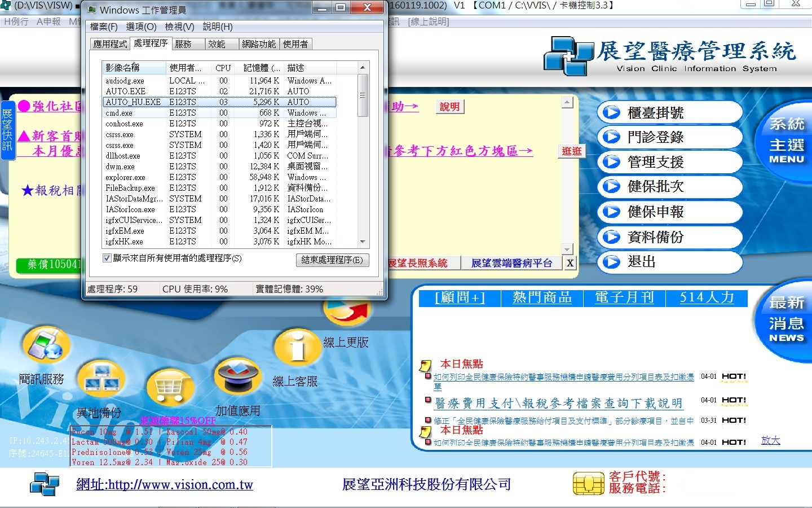Click the process list scroll-up arrow
The image size is (812, 508).
tap(363, 67)
